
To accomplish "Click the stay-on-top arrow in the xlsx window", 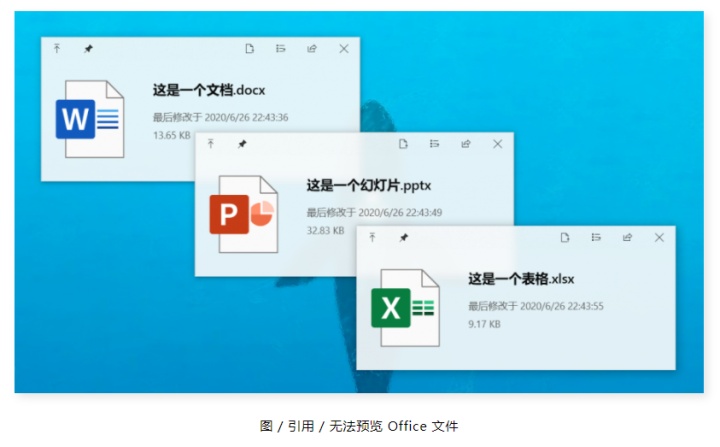I will pos(372,237).
